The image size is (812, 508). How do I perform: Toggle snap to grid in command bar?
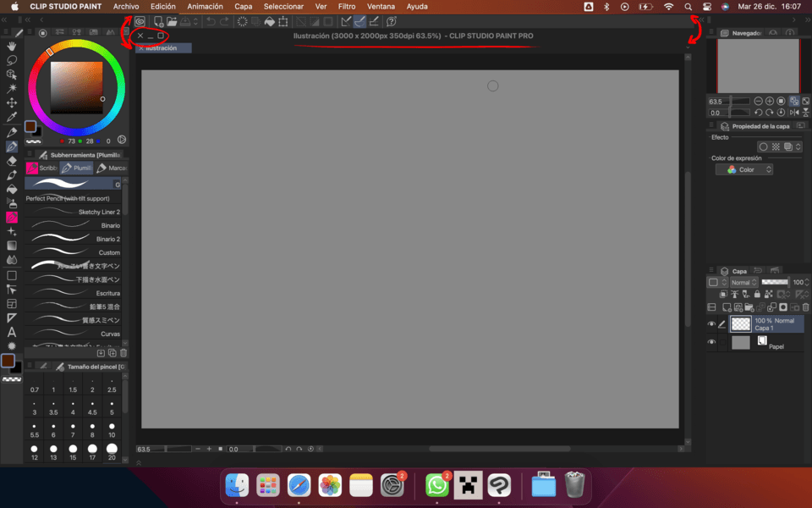pos(374,21)
